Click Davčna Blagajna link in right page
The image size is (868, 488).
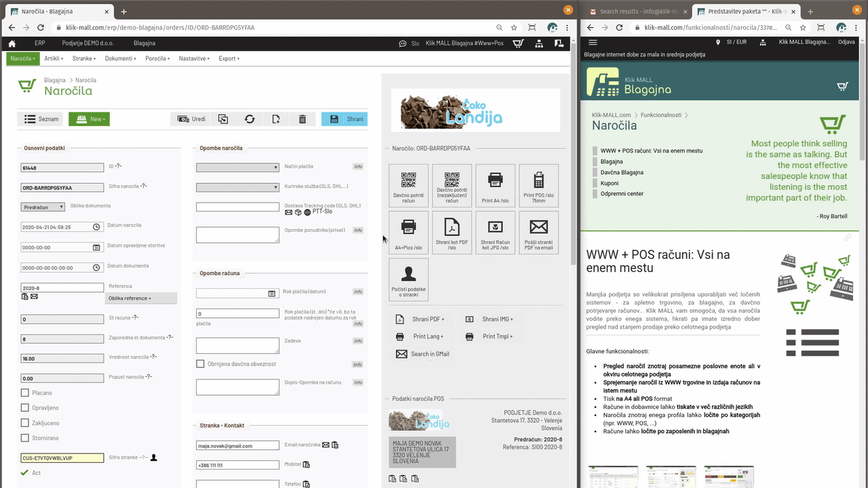(x=622, y=172)
